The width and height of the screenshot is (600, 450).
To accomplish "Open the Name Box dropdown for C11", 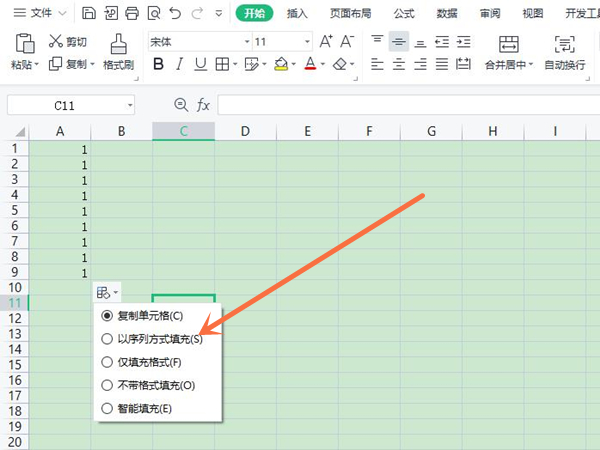I will point(130,105).
